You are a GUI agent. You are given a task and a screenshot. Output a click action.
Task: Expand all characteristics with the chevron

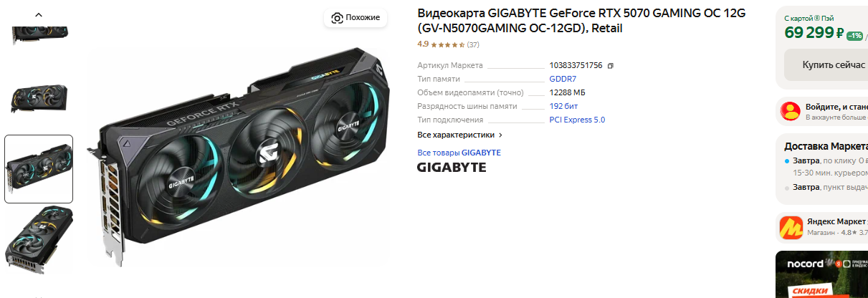pos(500,135)
